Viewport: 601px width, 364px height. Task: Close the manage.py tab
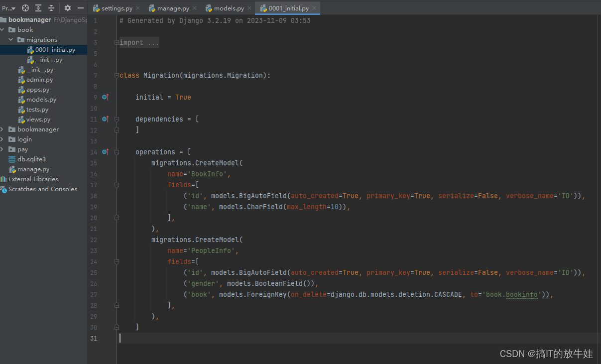click(194, 8)
